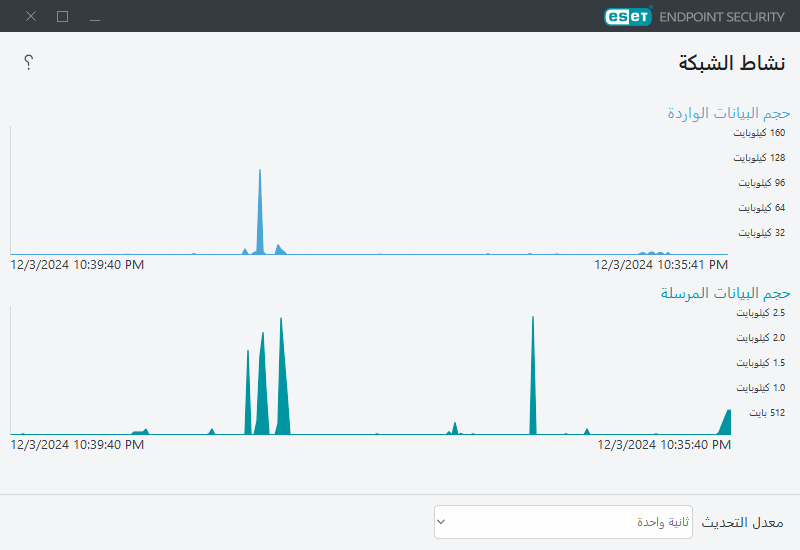
Task: Click the '1.0 كيلوبايت' axis label
Action: tap(761, 388)
